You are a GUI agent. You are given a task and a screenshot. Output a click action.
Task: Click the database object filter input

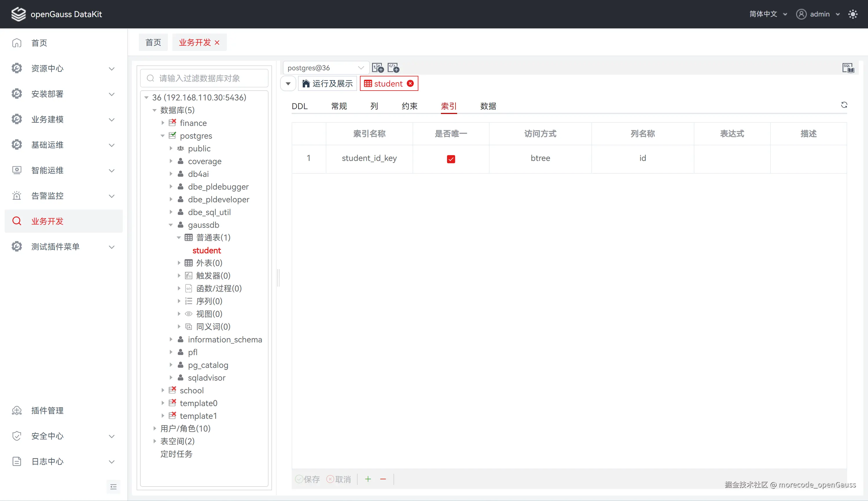(204, 78)
